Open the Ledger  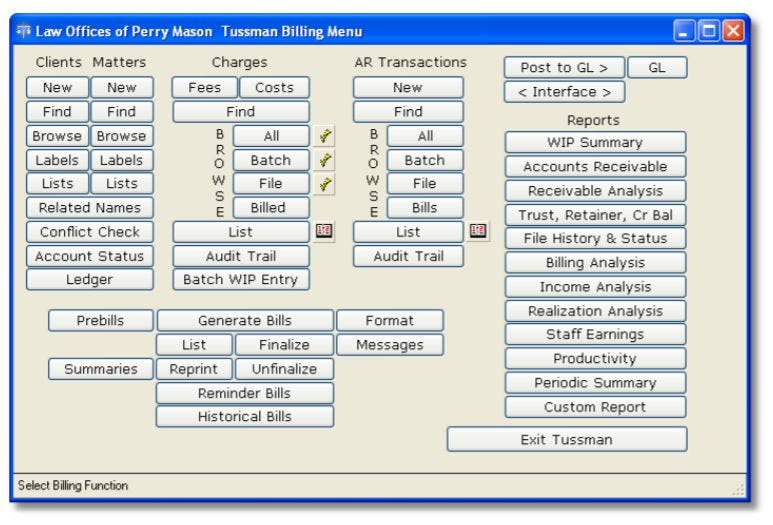point(90,280)
